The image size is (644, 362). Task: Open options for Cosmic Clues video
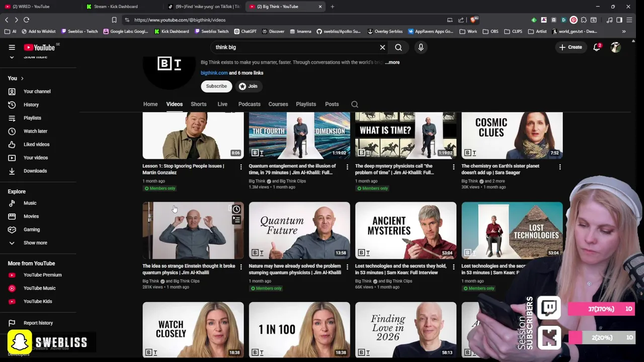click(x=559, y=166)
